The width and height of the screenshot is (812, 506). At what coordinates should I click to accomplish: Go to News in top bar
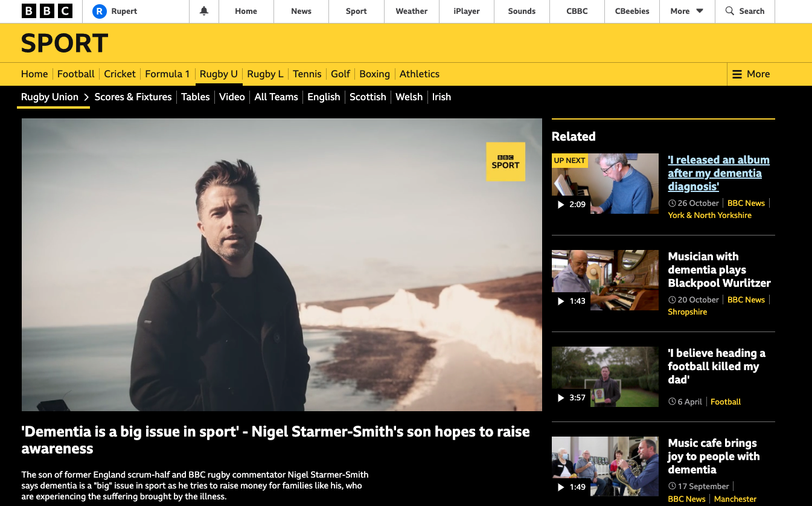click(x=301, y=11)
